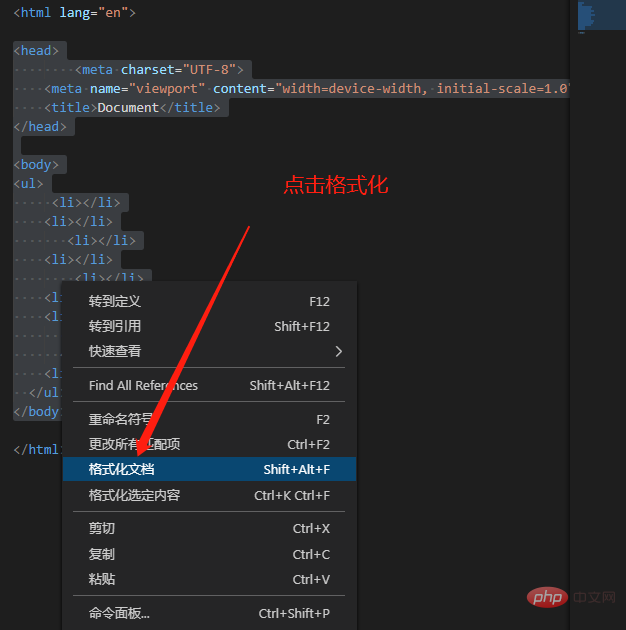Choose 格式化选定内容 entry

[209, 495]
